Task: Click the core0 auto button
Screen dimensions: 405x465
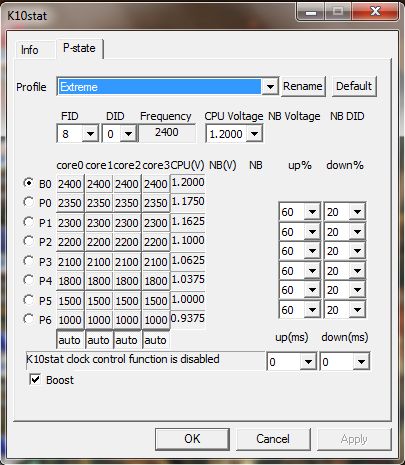Action: tap(70, 340)
